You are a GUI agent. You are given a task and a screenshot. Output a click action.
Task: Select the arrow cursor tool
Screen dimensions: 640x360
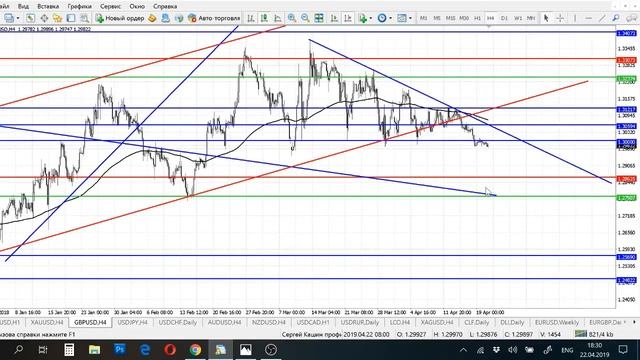(x=546, y=18)
